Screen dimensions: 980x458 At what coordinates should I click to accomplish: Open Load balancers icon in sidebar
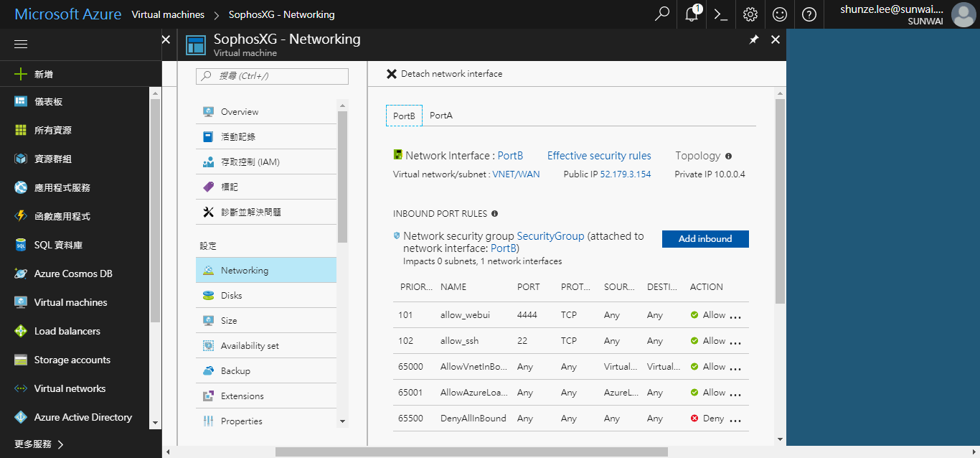21,331
